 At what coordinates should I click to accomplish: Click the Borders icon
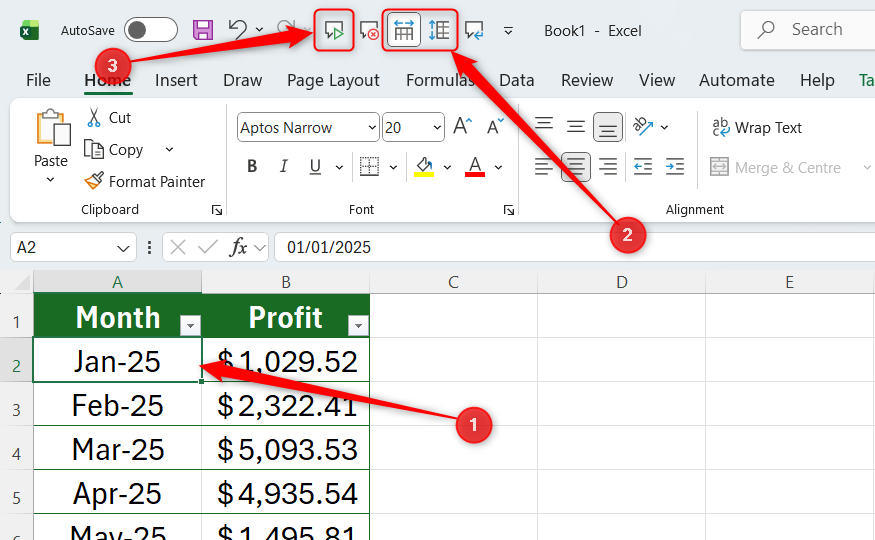click(x=369, y=166)
